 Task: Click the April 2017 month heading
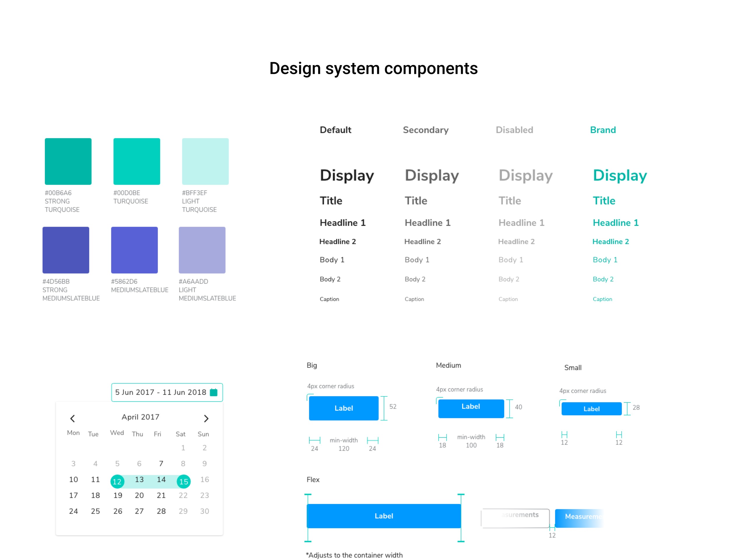tap(140, 417)
